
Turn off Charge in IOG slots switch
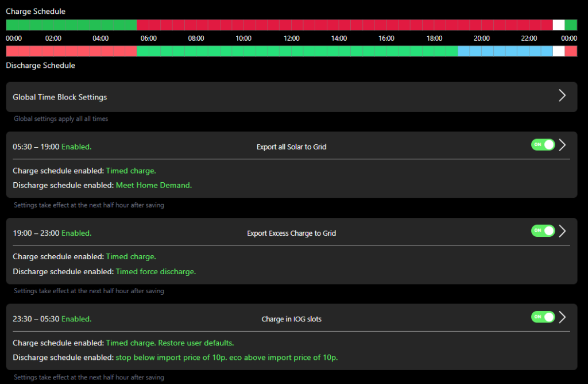pyautogui.click(x=543, y=317)
